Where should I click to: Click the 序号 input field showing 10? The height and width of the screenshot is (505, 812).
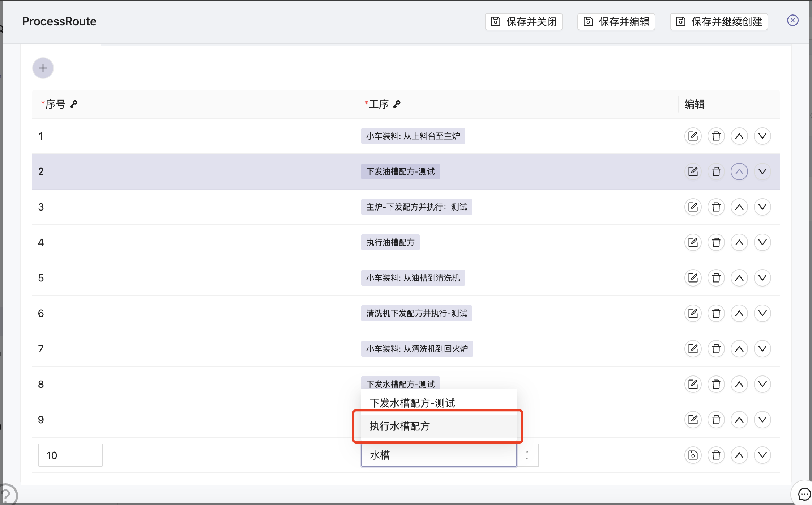70,455
